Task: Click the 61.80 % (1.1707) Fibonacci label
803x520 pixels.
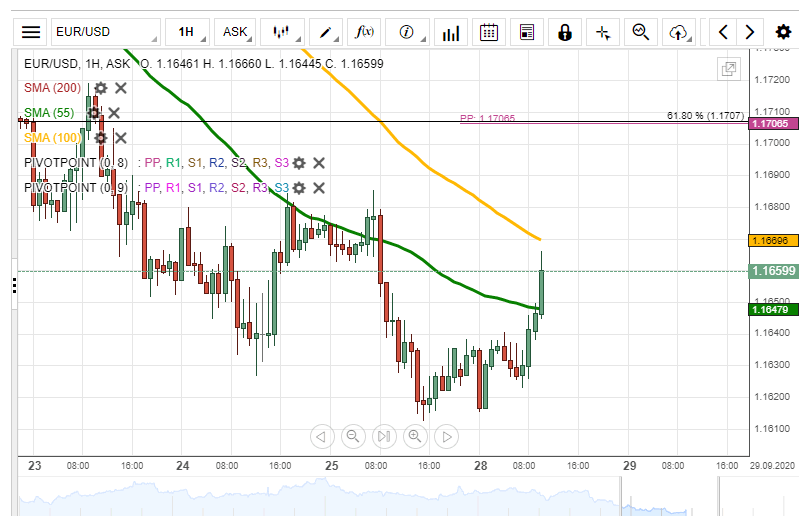Action: 705,116
